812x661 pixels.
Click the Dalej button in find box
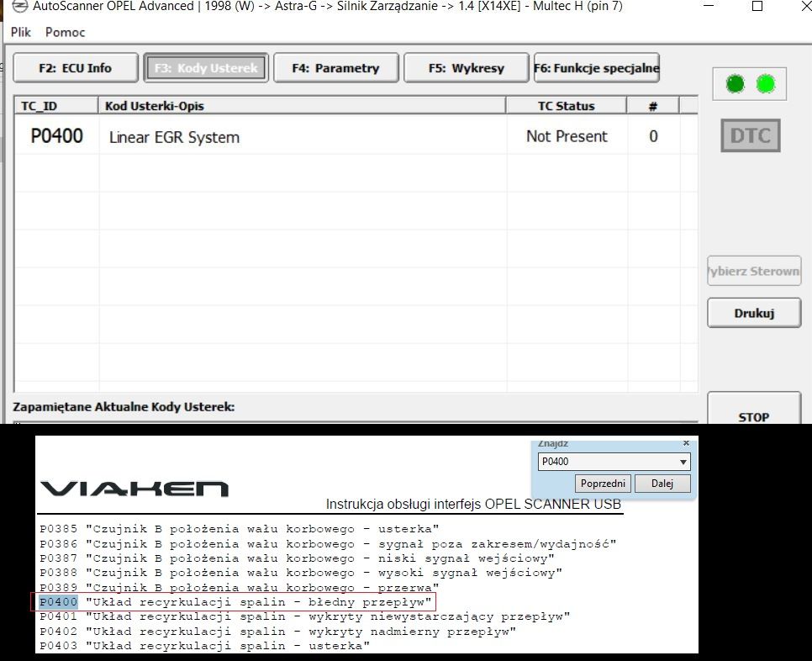pyautogui.click(x=662, y=484)
